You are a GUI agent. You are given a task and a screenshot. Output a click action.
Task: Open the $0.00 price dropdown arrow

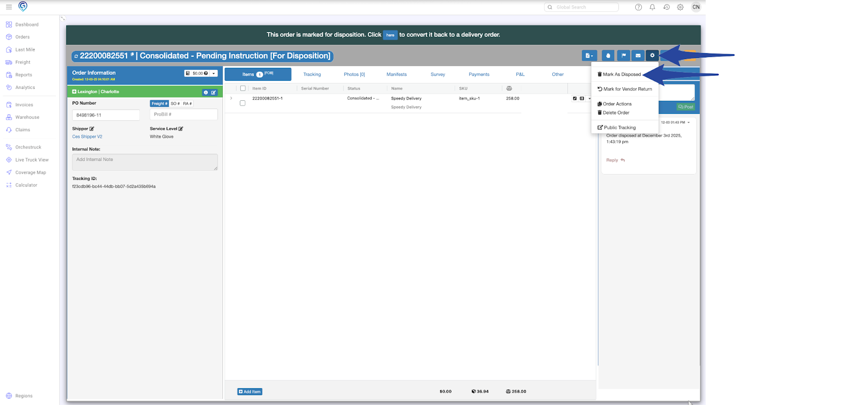pos(214,73)
